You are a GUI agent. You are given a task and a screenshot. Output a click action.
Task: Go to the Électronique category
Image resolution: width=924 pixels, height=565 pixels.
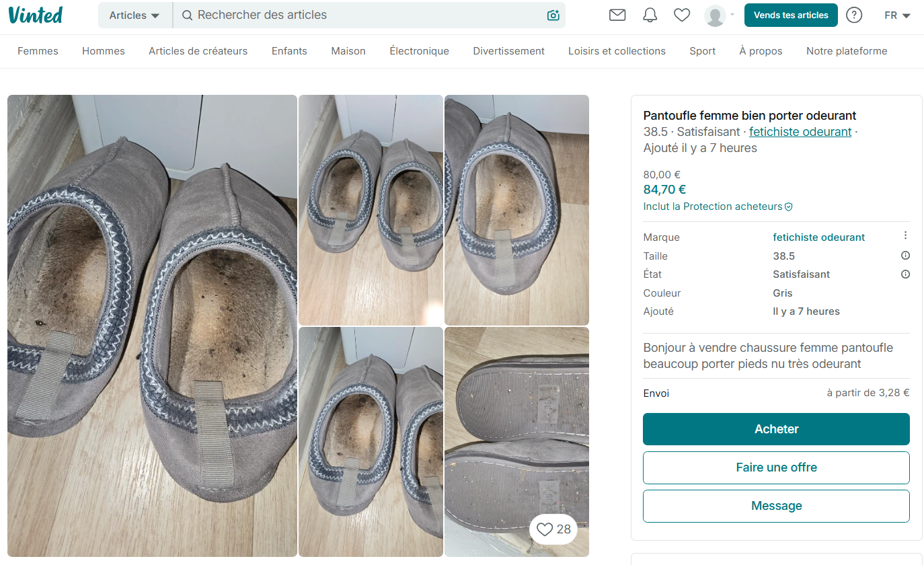click(x=419, y=51)
